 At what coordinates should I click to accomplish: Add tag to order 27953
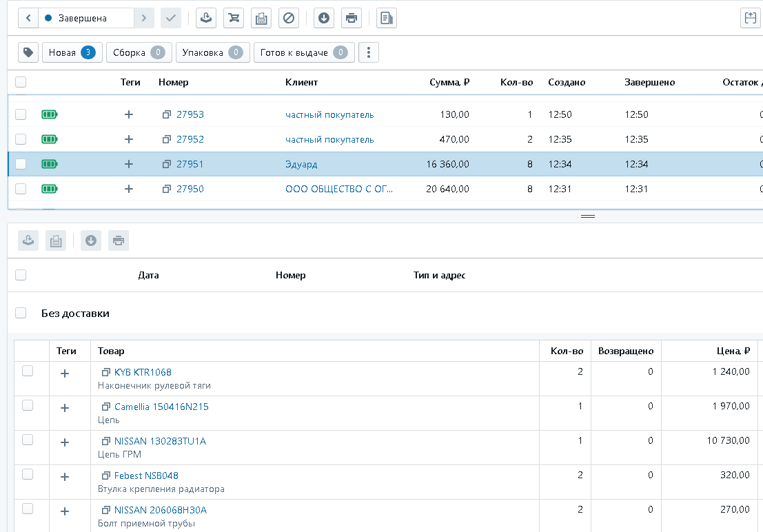[128, 115]
